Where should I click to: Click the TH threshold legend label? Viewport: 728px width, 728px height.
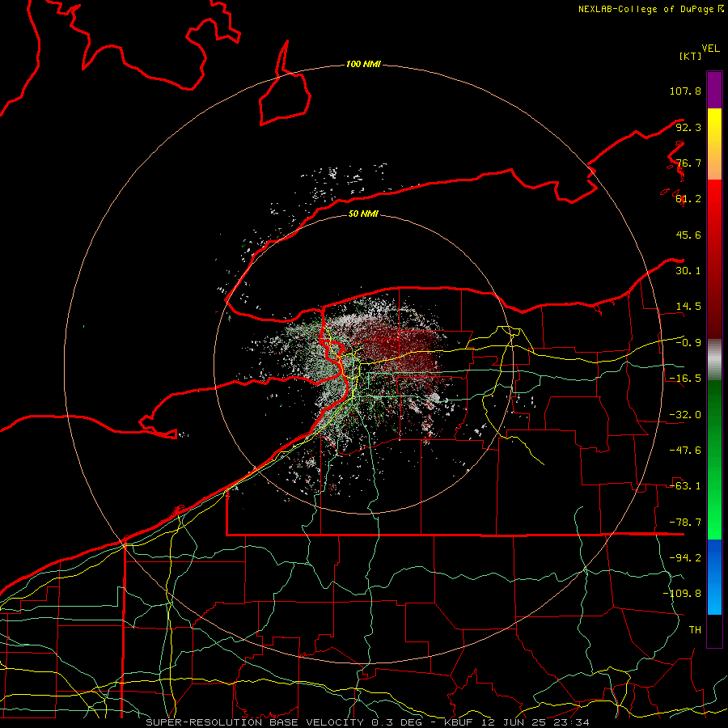click(695, 630)
